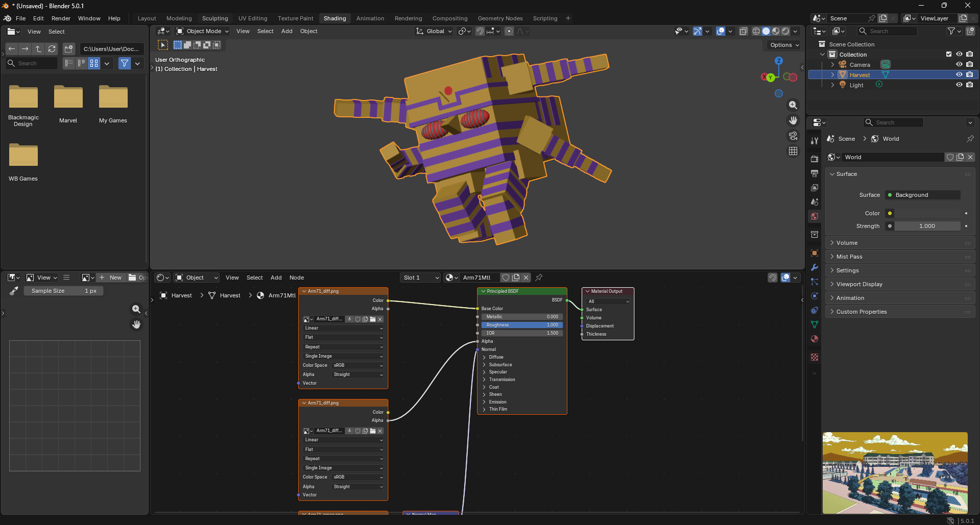980x525 pixels.
Task: Refresh the file browser list
Action: [52, 49]
